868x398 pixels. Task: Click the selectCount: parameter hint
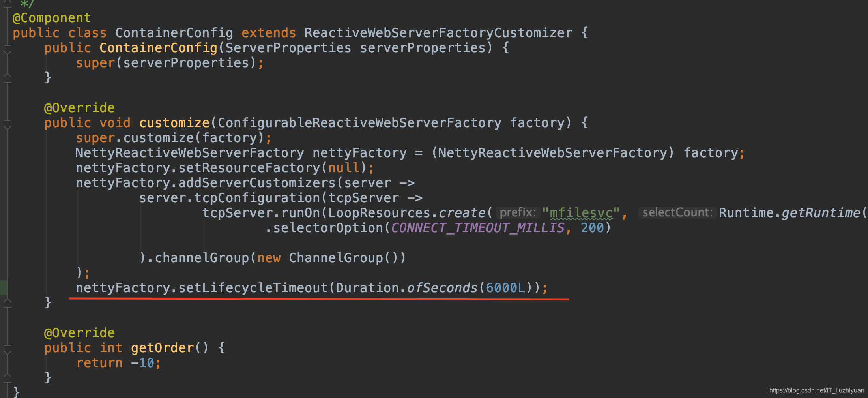click(x=677, y=213)
